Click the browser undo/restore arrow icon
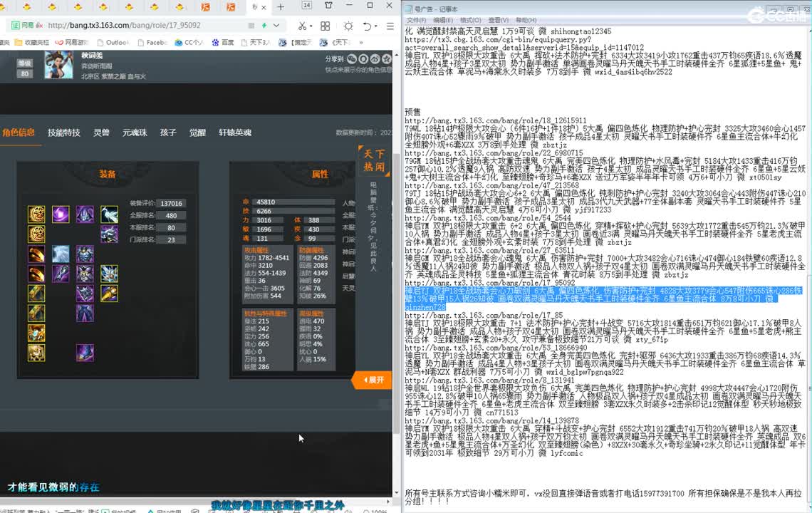Image resolution: width=812 pixels, height=513 pixels. point(367,26)
